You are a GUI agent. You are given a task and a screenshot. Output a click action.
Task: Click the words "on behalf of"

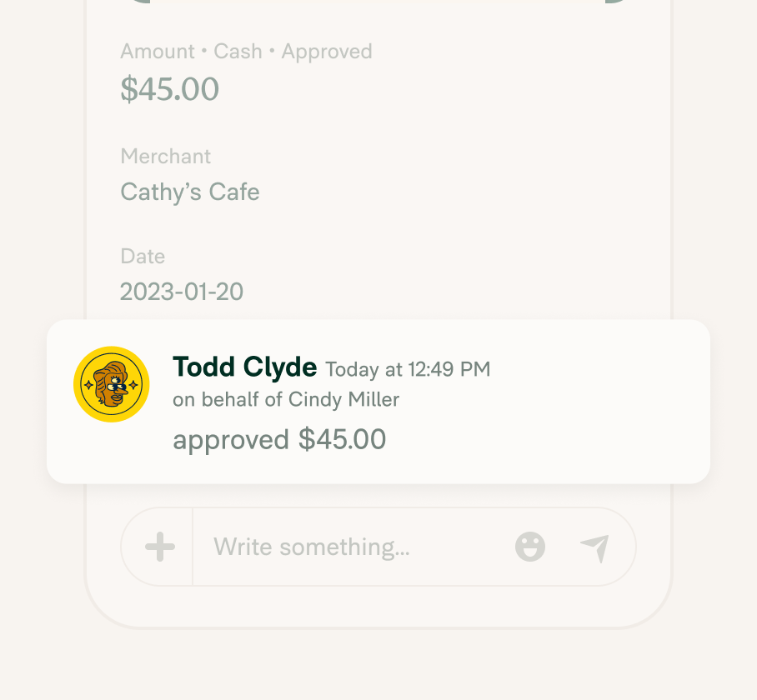pyautogui.click(x=227, y=400)
